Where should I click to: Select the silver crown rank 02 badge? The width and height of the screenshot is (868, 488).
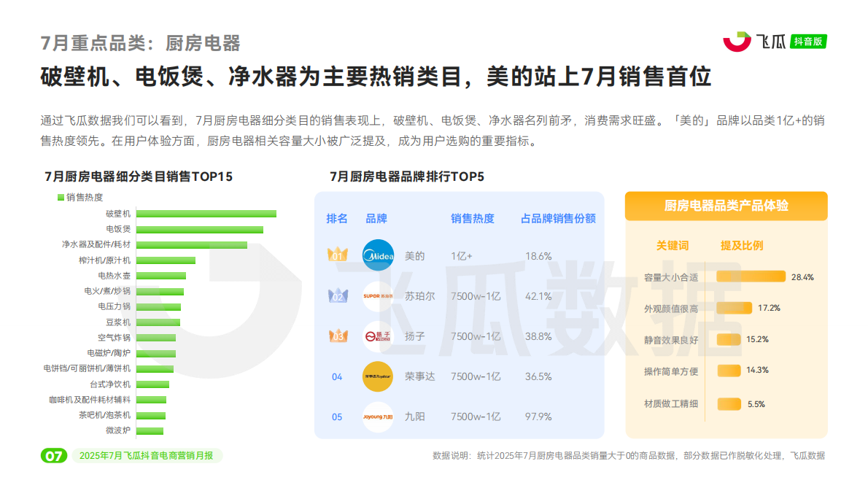[336, 296]
